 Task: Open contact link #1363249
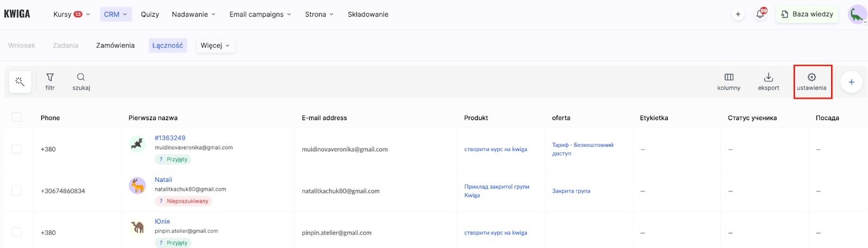click(x=170, y=138)
